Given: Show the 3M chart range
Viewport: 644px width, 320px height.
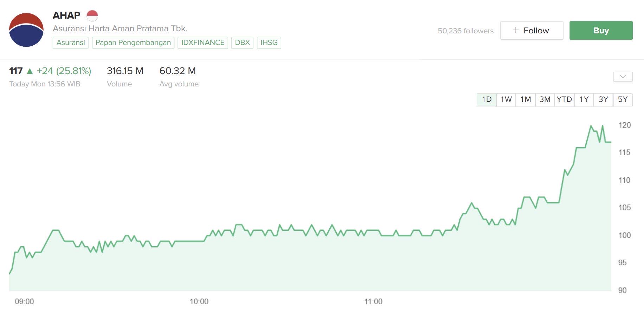Looking at the screenshot, I should (545, 99).
